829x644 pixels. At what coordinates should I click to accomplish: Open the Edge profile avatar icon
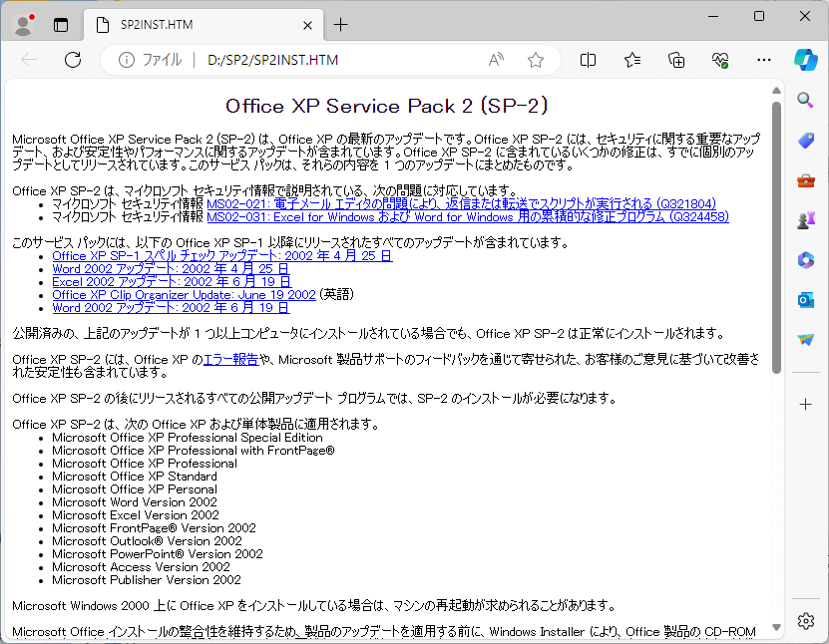[23, 25]
